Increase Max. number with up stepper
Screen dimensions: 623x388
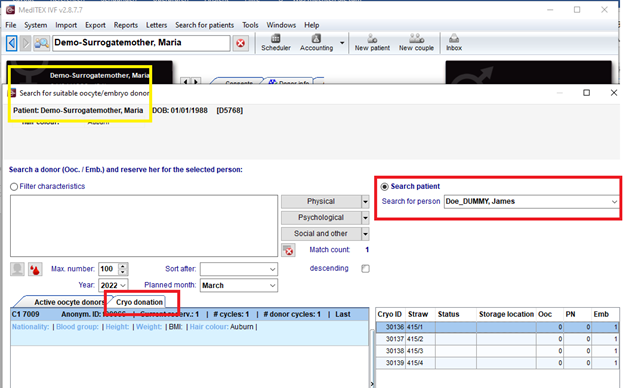tap(123, 266)
